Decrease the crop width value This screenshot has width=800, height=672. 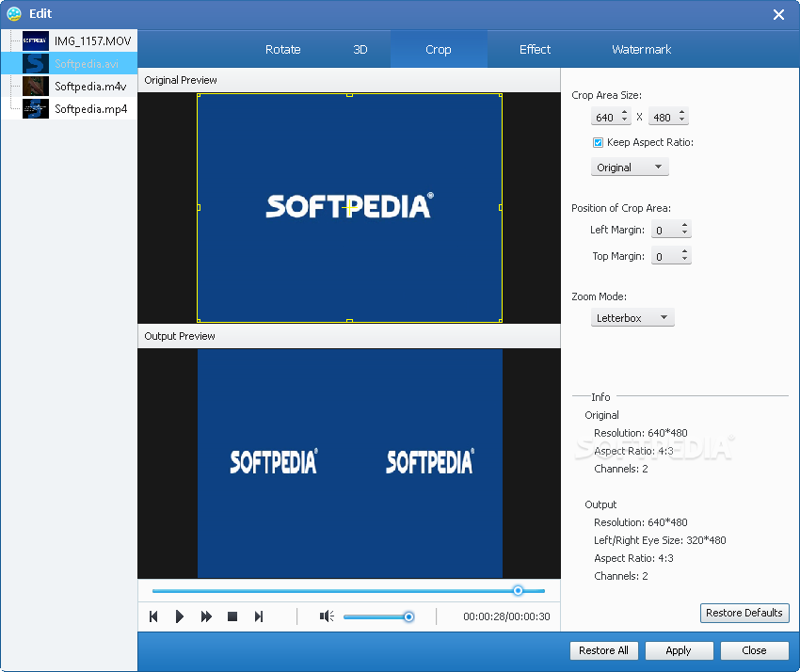point(625,120)
